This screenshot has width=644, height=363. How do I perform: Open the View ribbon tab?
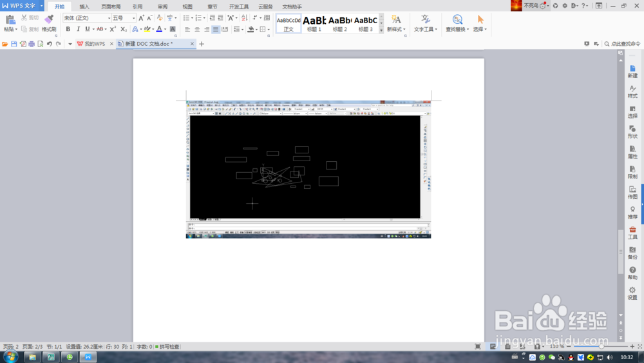click(187, 6)
